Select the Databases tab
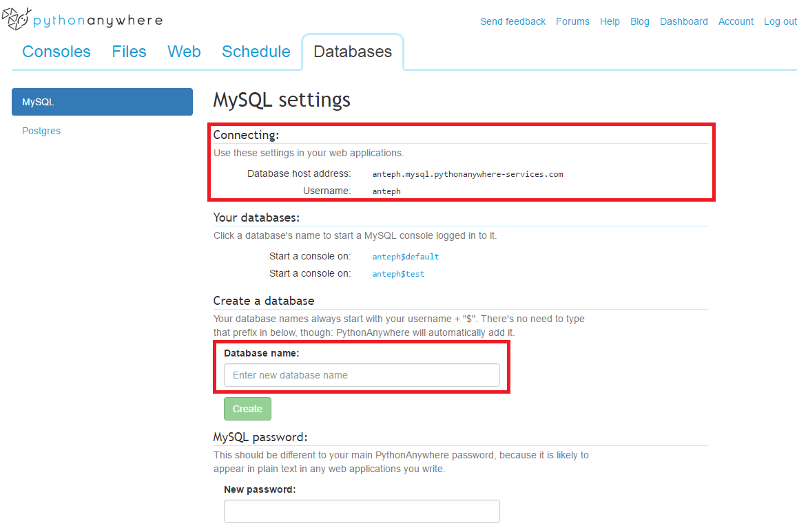Image resolution: width=808 pixels, height=532 pixels. point(352,51)
